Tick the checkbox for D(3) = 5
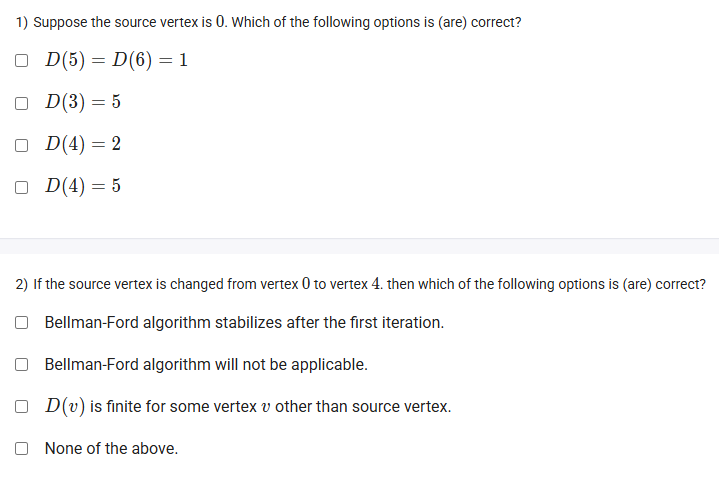 [x=22, y=103]
